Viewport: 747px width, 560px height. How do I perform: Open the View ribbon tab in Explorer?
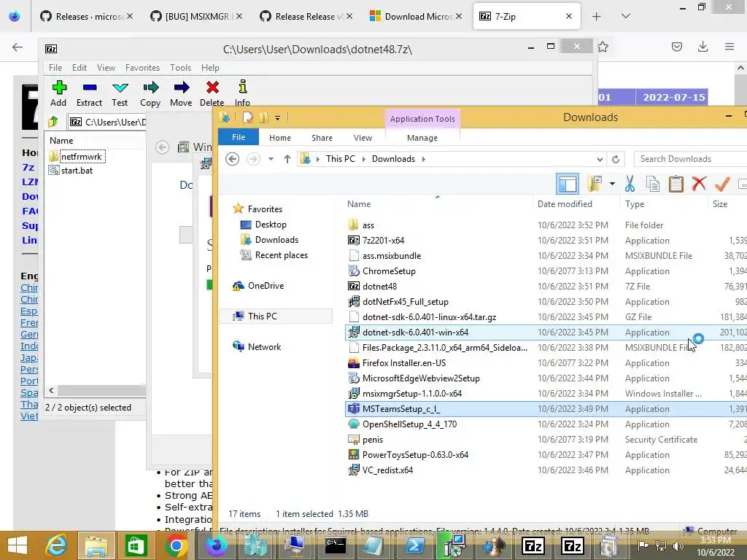363,138
